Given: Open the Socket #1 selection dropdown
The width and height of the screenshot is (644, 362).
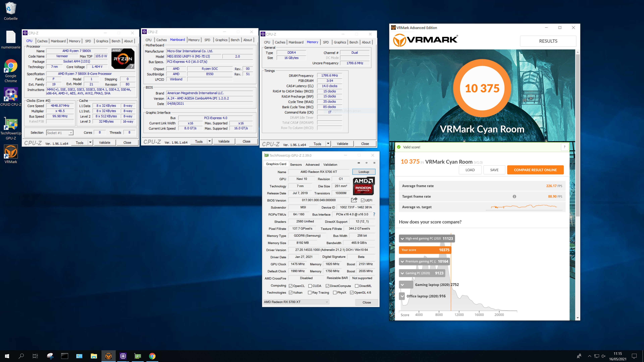Looking at the screenshot, I should (x=60, y=133).
